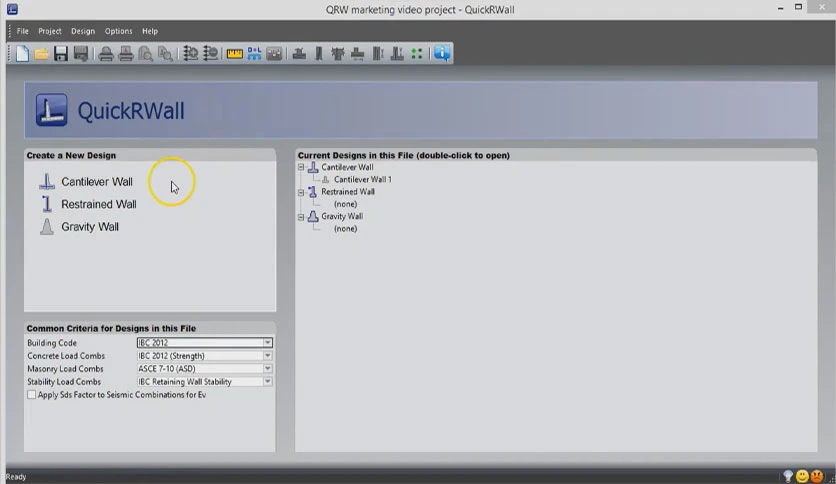Image resolution: width=836 pixels, height=484 pixels.
Task: Click the sliders settings icon in the toolbar
Action: click(274, 53)
